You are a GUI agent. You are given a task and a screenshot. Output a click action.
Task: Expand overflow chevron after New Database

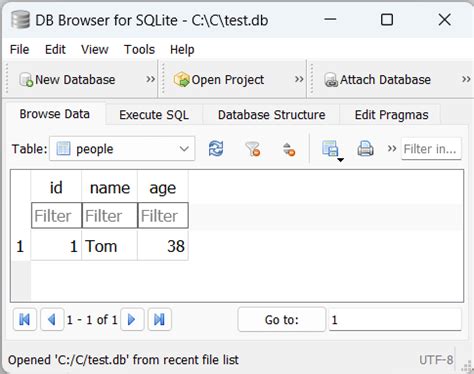tap(151, 79)
